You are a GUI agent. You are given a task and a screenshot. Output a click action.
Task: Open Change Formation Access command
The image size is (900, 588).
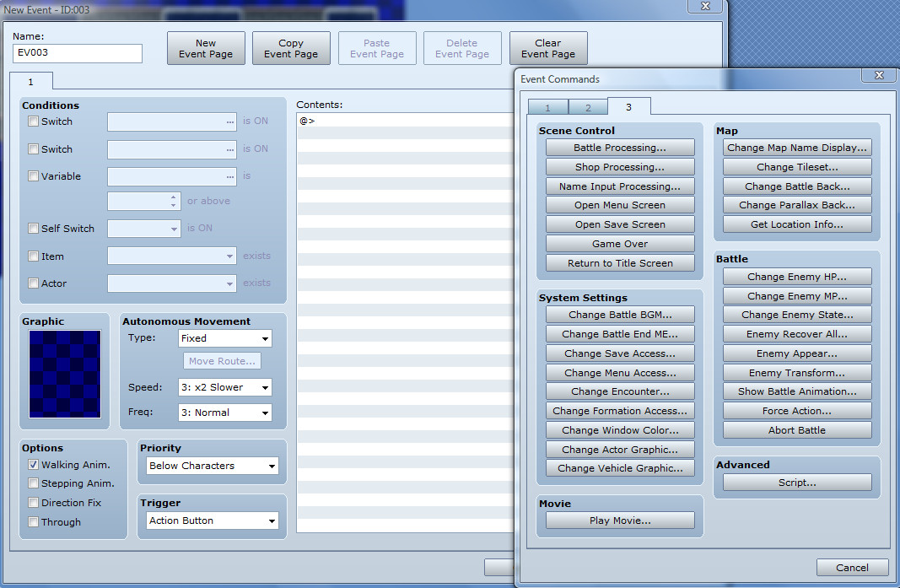(620, 411)
